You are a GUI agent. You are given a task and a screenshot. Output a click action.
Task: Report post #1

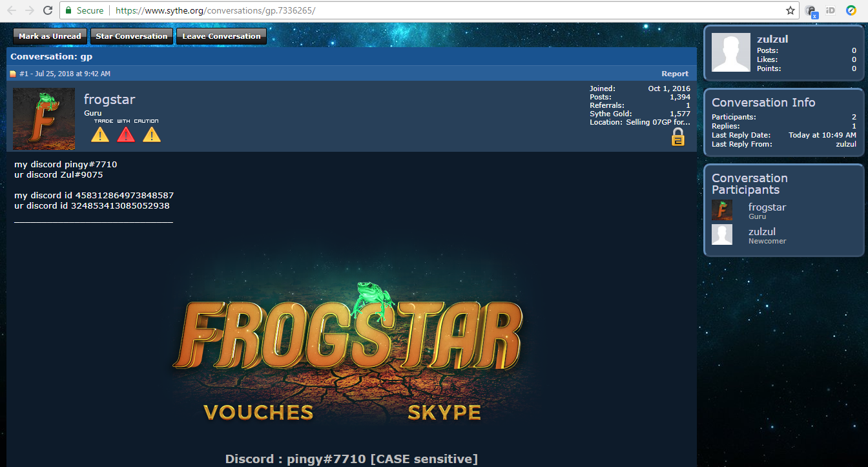[x=675, y=74]
